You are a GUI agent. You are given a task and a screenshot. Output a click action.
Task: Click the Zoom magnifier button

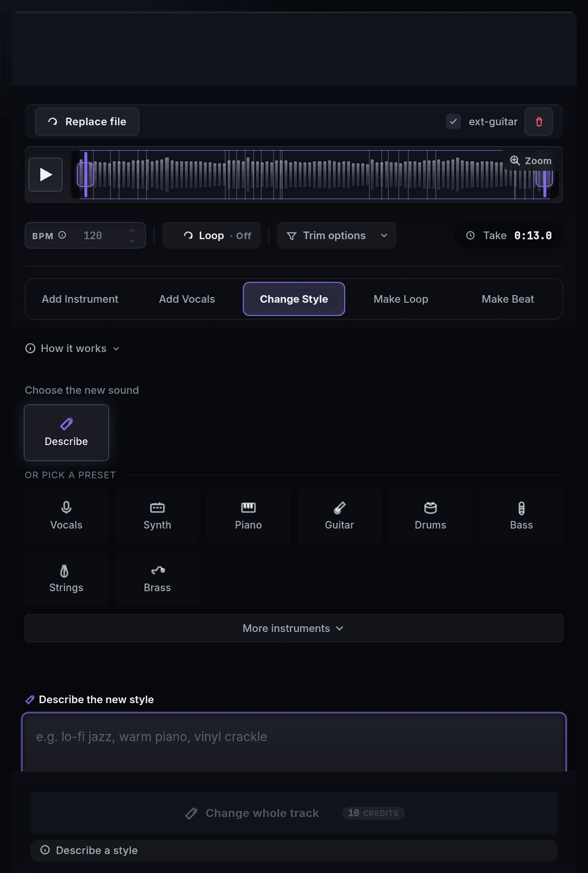tap(531, 161)
